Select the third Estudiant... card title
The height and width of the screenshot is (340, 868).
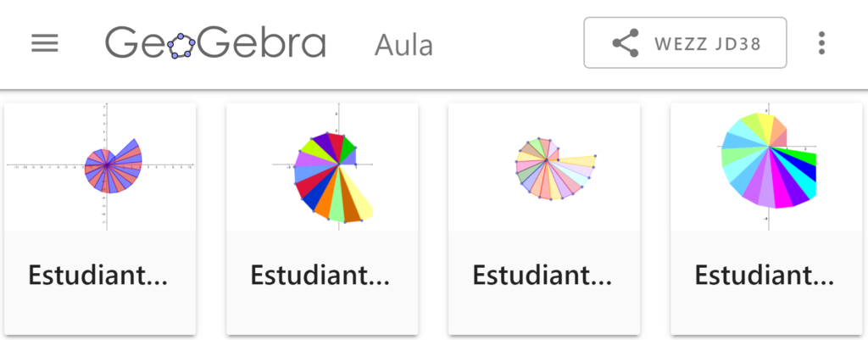coord(542,275)
